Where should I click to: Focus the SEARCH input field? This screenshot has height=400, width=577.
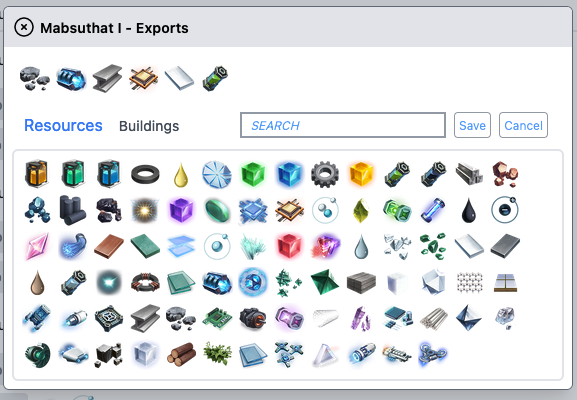pos(343,125)
